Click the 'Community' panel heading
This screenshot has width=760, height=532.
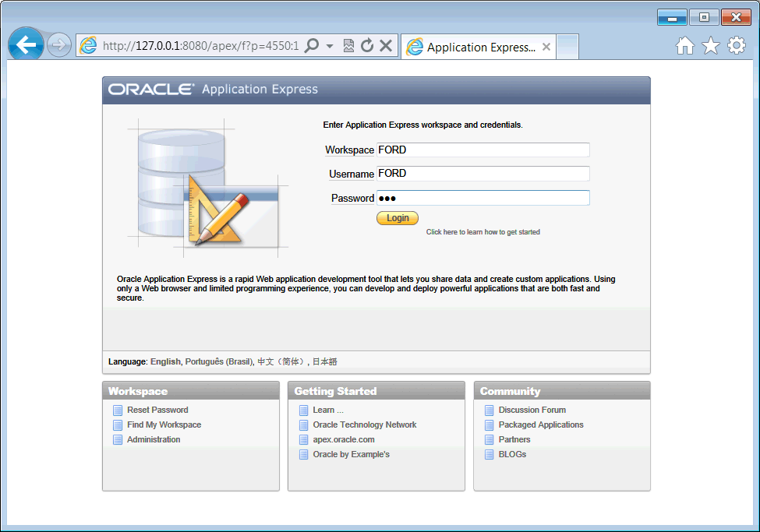click(510, 391)
